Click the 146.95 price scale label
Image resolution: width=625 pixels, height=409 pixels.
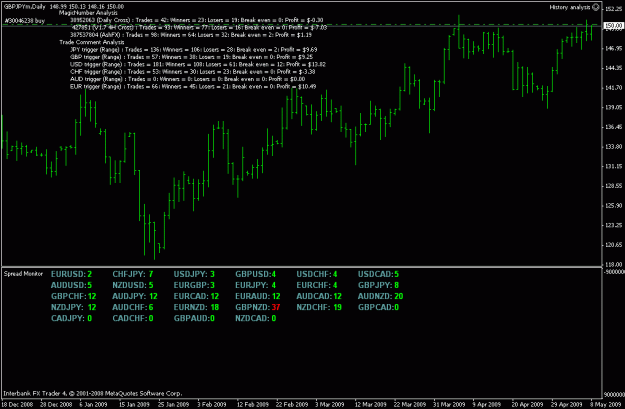(613, 49)
